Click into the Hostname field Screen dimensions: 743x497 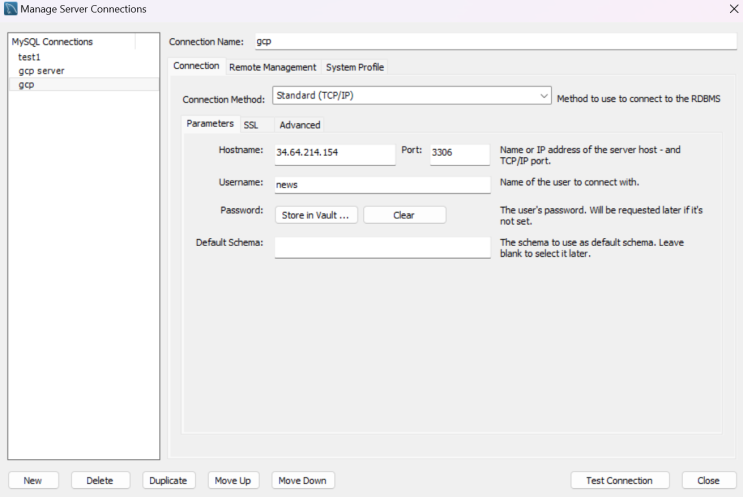[x=335, y=154]
